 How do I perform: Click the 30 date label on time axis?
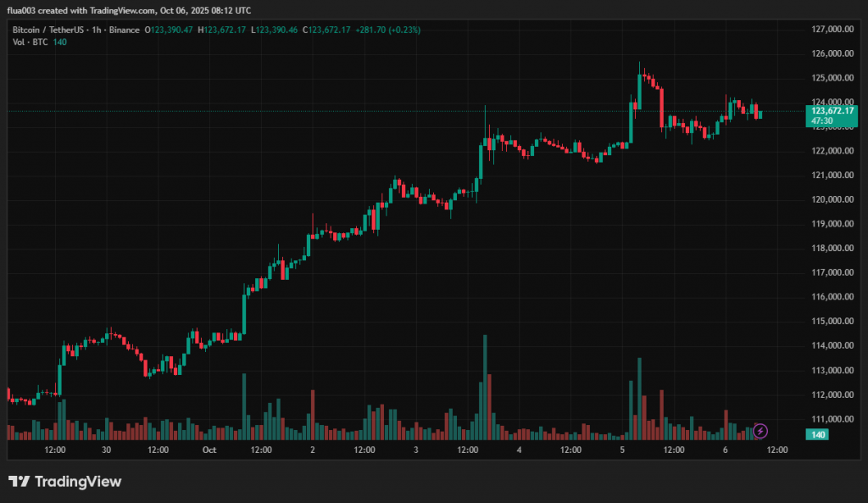click(107, 450)
